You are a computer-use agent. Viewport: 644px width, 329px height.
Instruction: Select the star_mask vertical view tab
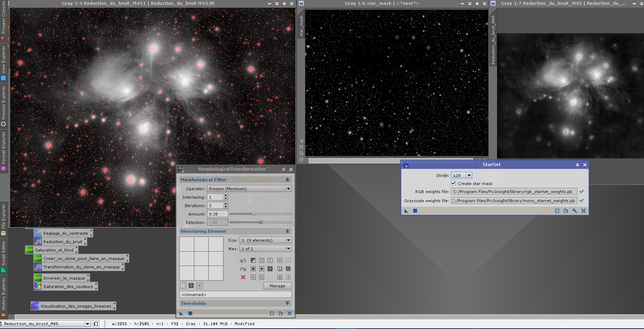[x=301, y=26]
